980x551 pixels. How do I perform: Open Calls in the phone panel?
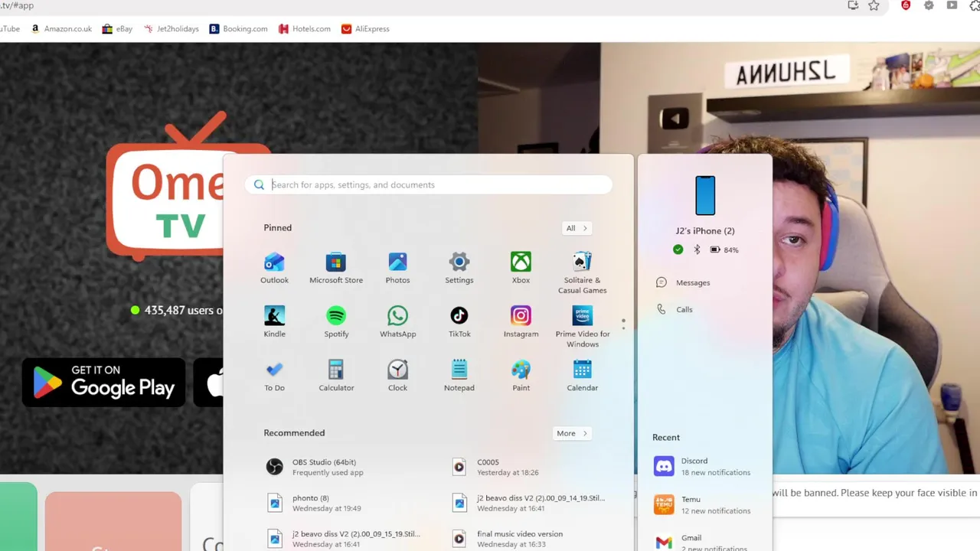coord(675,309)
